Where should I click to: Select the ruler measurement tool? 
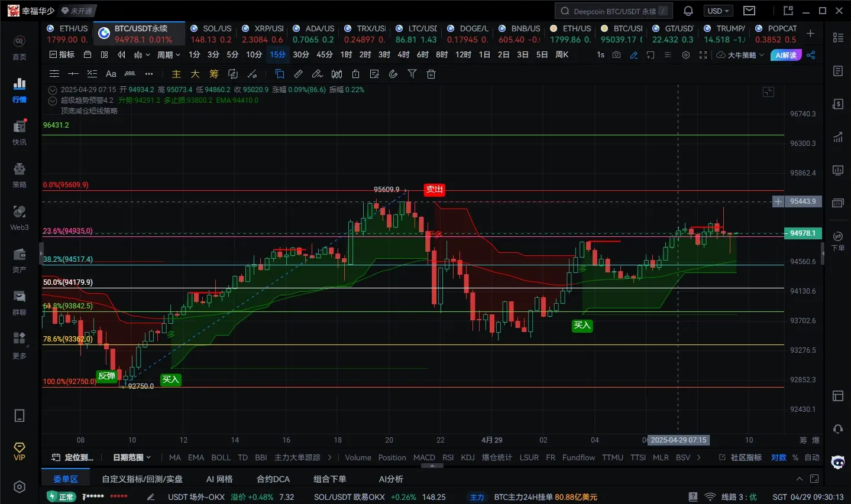pos(299,74)
